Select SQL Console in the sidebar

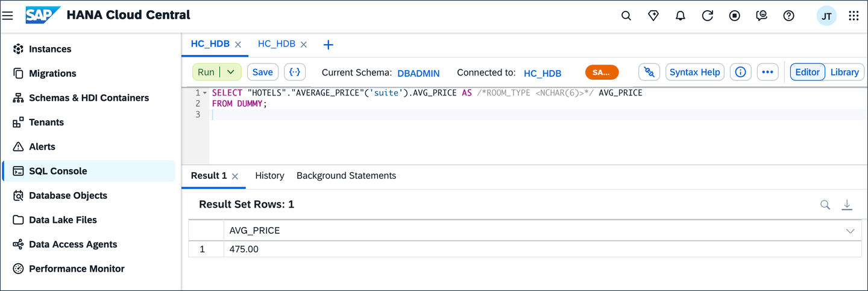[x=89, y=171]
